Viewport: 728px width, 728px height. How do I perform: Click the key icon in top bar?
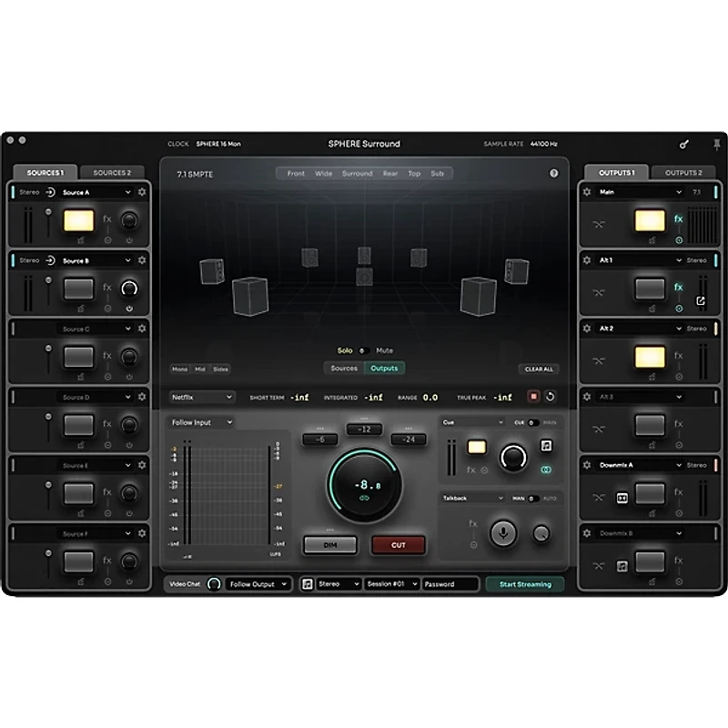tap(684, 144)
